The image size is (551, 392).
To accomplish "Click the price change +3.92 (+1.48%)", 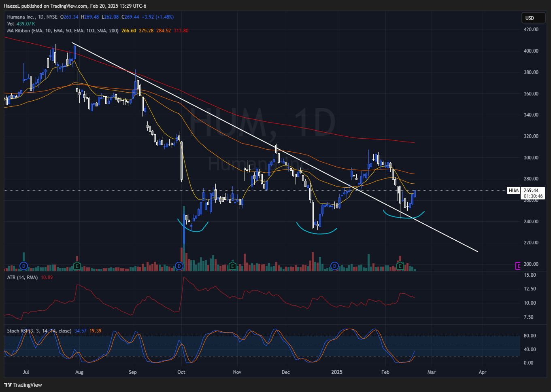I will coord(158,17).
